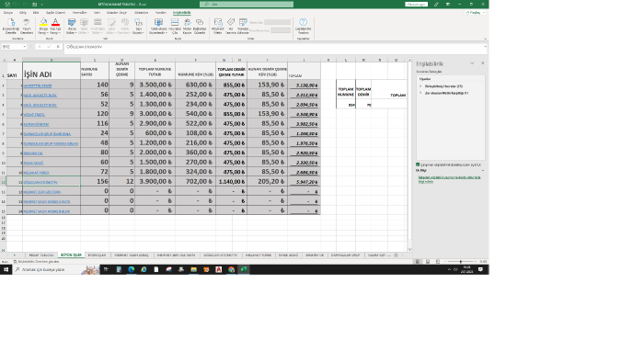This screenshot has width=644, height=362.
Task: Open Microsoft Edge from the taskbar
Action: pyautogui.click(x=131, y=269)
